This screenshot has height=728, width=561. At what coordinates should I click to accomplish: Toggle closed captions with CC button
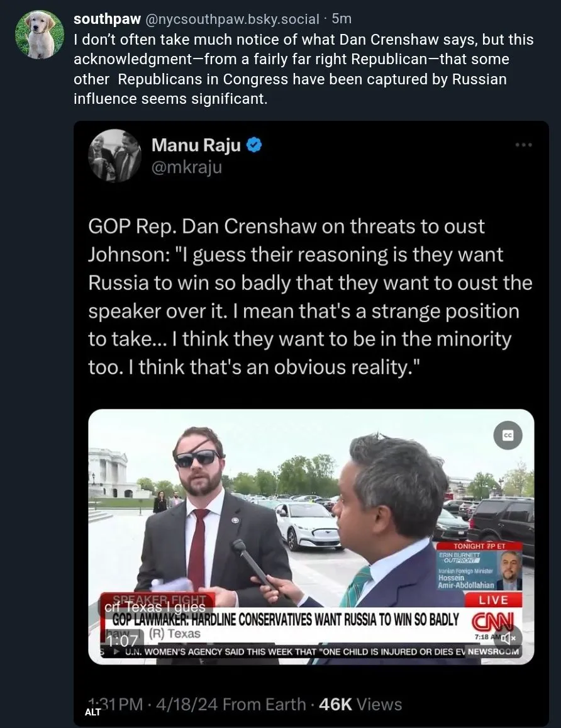[508, 435]
